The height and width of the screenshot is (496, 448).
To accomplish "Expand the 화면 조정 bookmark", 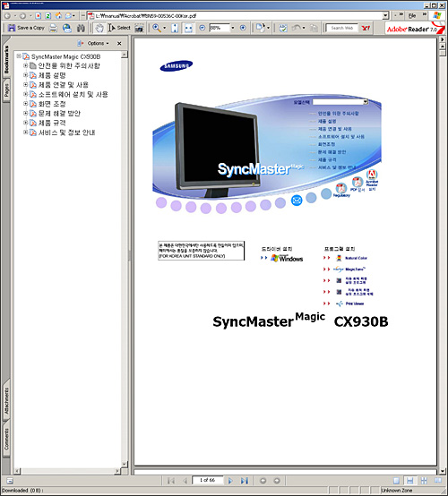I will point(25,104).
